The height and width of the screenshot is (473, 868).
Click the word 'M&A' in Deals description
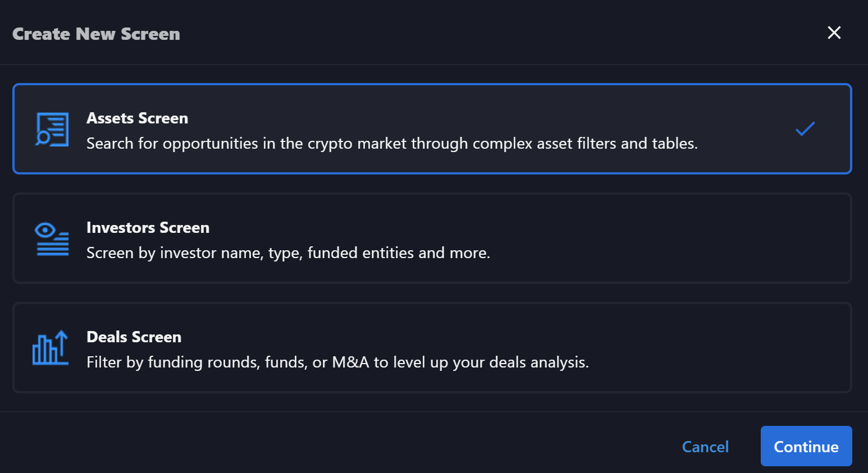pos(351,362)
